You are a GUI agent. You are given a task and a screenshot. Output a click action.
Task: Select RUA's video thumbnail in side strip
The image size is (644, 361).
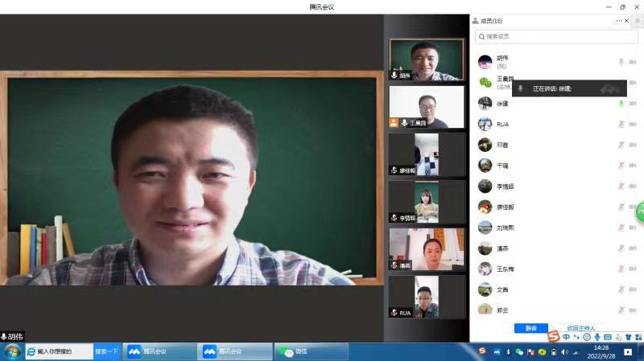(x=427, y=297)
